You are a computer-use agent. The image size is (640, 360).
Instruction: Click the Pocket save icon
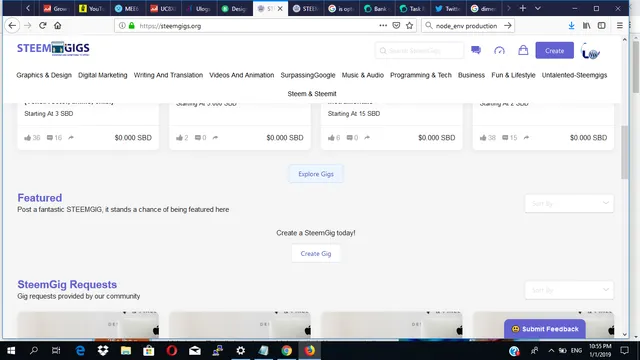point(396,25)
